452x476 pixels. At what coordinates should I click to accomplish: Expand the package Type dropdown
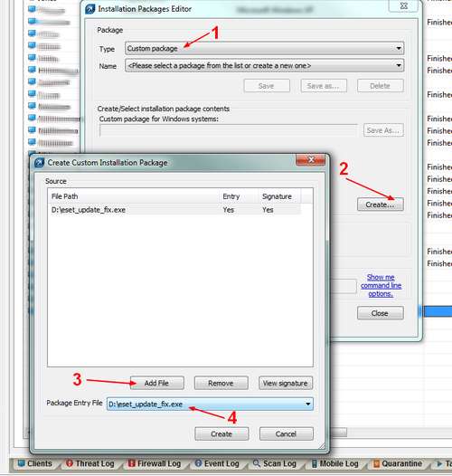(x=264, y=49)
